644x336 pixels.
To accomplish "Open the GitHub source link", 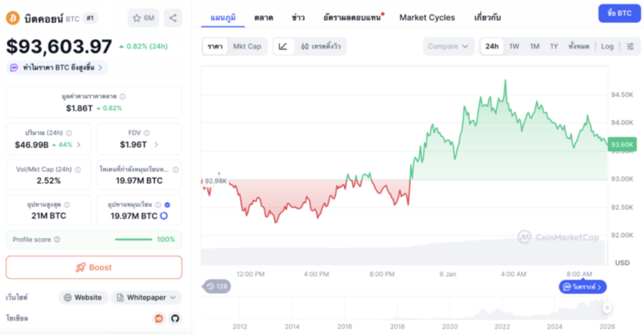I will [x=175, y=318].
